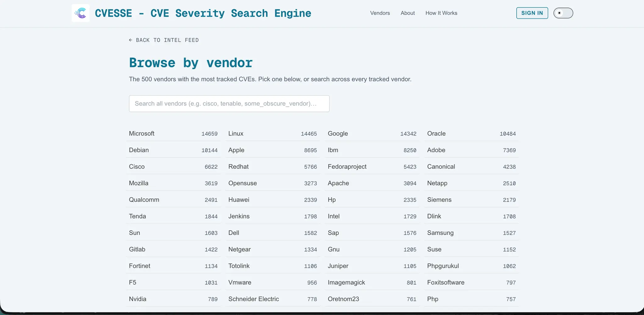Select the Adobe vendor row
This screenshot has height=315, width=644.
pyautogui.click(x=471, y=150)
